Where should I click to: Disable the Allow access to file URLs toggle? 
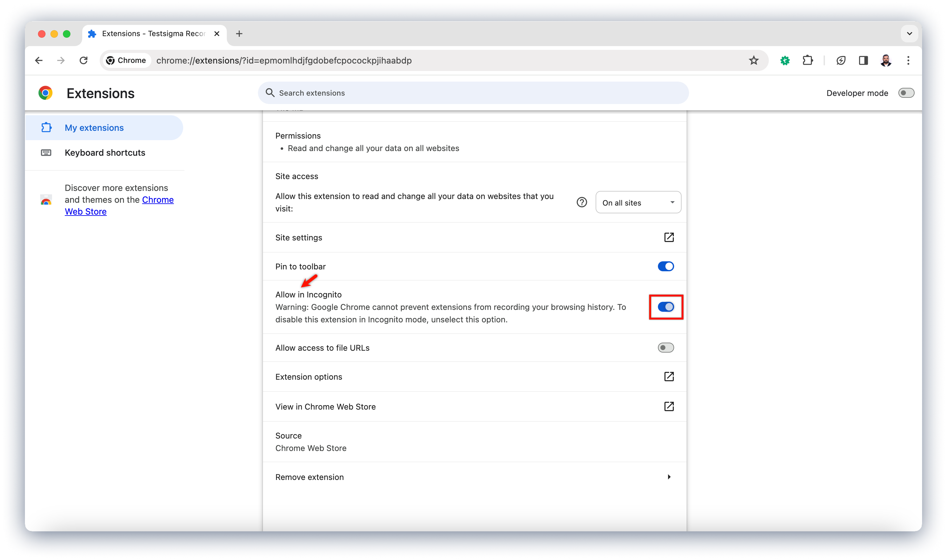coord(666,347)
